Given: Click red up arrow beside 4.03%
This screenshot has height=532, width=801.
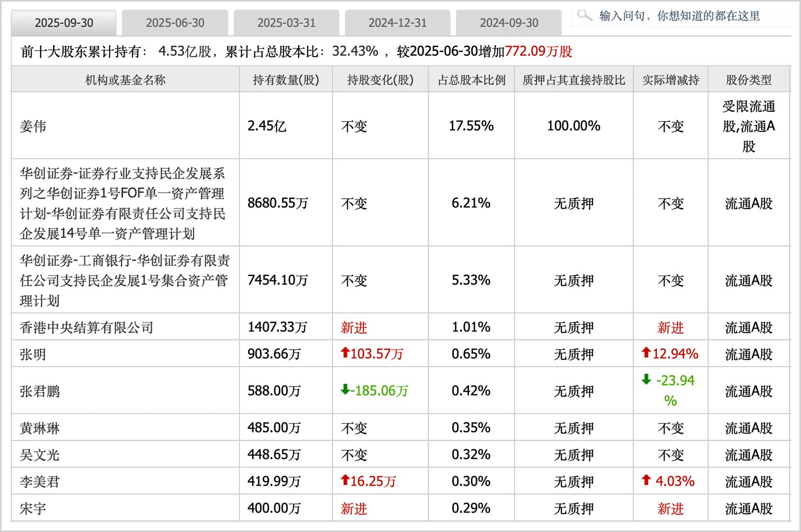Looking at the screenshot, I should (x=646, y=480).
